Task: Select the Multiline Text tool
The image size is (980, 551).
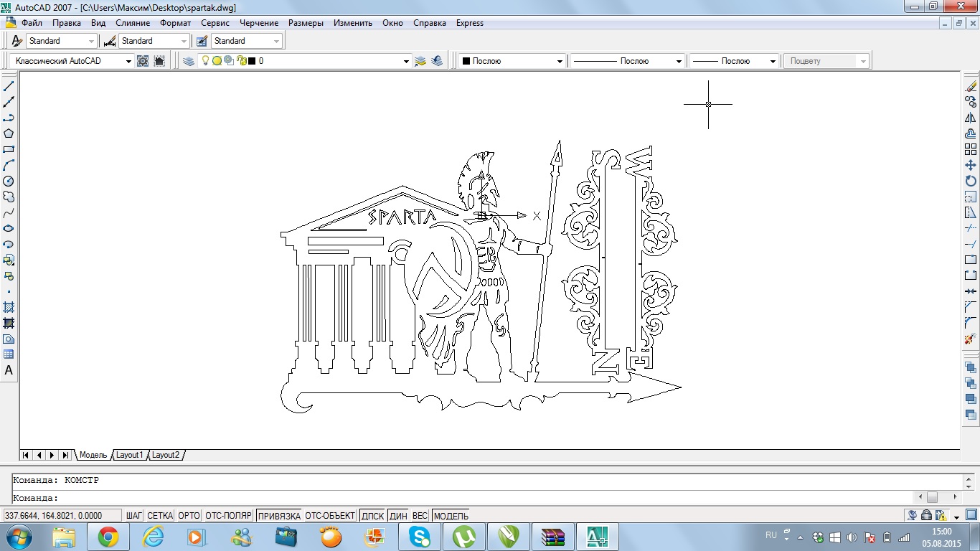Action: [x=9, y=371]
